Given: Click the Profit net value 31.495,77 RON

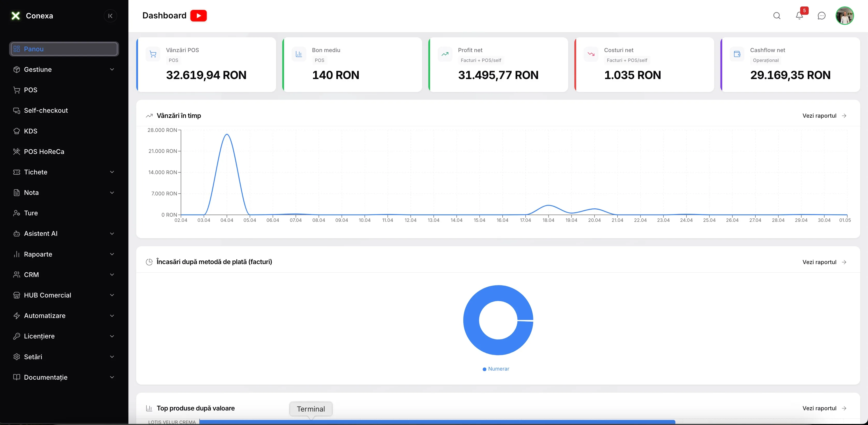Looking at the screenshot, I should (x=498, y=75).
